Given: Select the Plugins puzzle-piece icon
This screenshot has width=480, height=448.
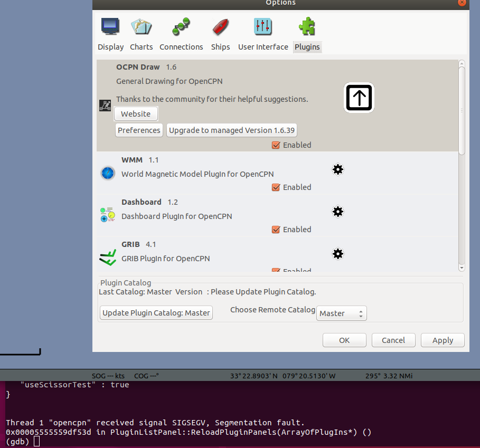Looking at the screenshot, I should point(307,26).
